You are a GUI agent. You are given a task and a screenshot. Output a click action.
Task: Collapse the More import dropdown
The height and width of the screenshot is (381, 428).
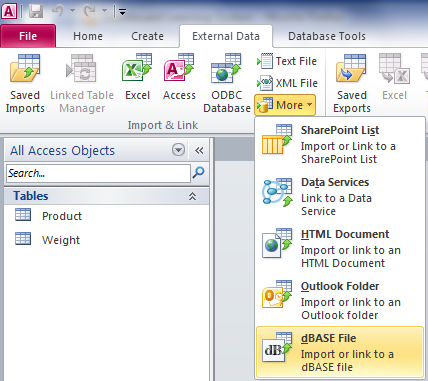pyautogui.click(x=285, y=105)
